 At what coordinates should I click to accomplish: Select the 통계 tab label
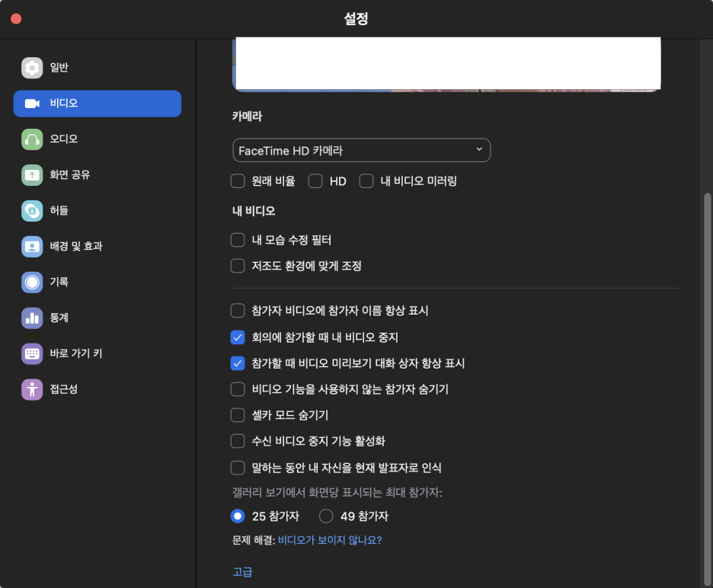click(59, 318)
